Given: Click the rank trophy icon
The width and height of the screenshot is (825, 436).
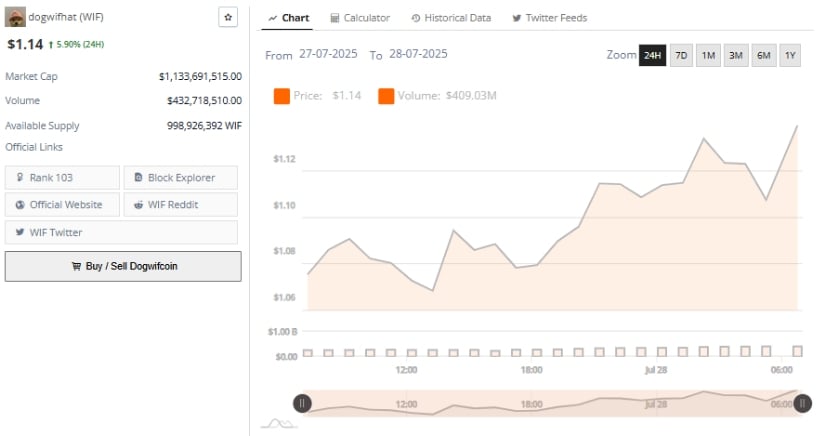Looking at the screenshot, I should (19, 177).
